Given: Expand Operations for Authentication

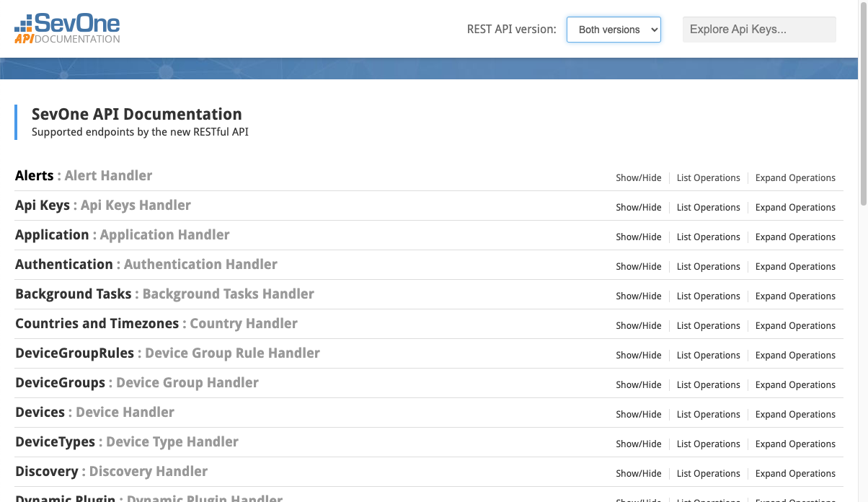Looking at the screenshot, I should (795, 266).
